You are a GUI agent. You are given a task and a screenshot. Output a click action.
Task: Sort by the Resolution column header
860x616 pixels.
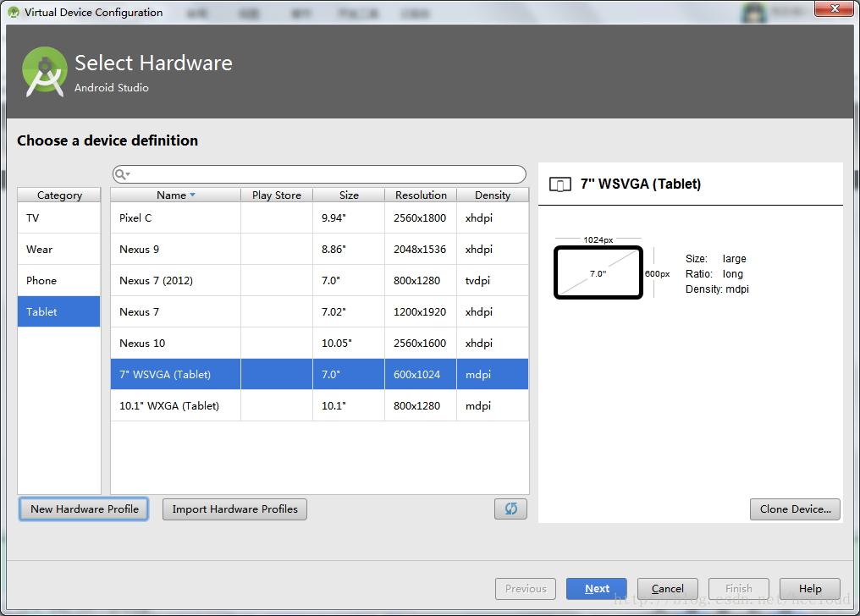coord(421,195)
